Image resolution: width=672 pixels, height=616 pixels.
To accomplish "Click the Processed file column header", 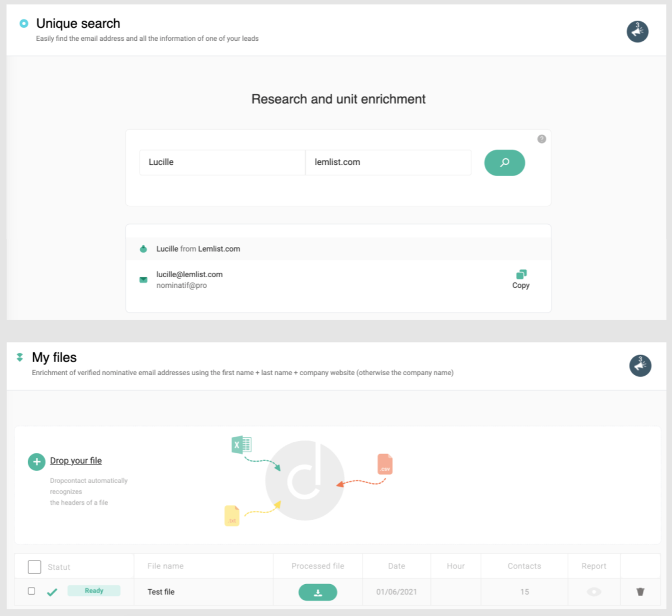I will click(x=318, y=566).
